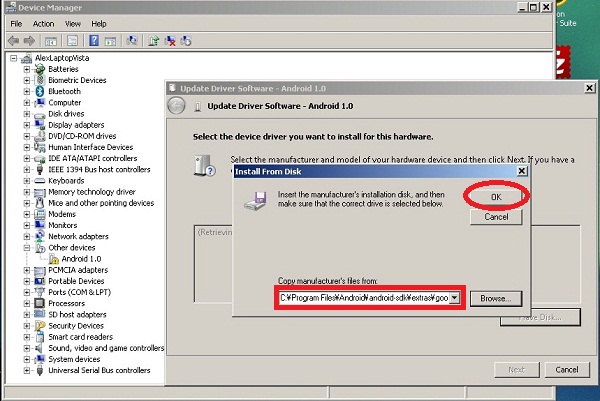
Task: Expand the Batteries node
Action: (26, 69)
